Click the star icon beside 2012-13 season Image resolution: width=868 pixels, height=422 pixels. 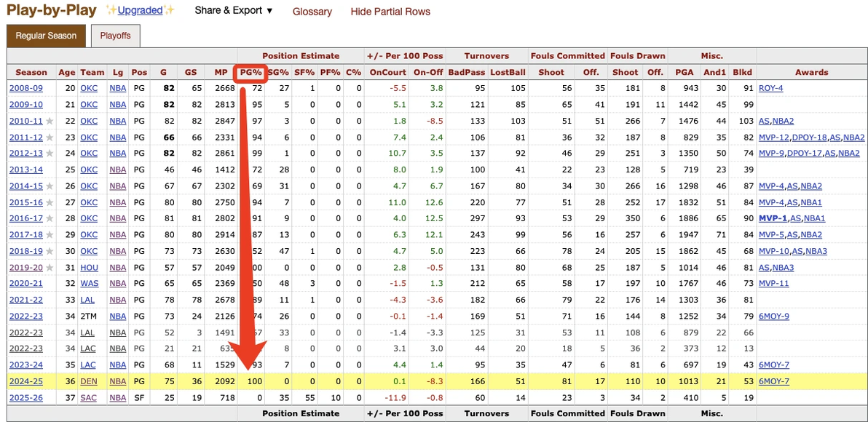(x=50, y=154)
